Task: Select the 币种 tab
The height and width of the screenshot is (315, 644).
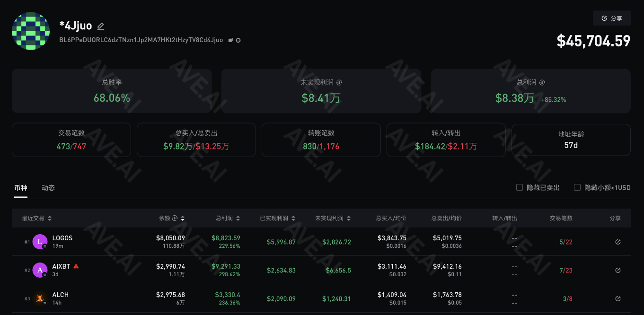Action: (x=21, y=188)
